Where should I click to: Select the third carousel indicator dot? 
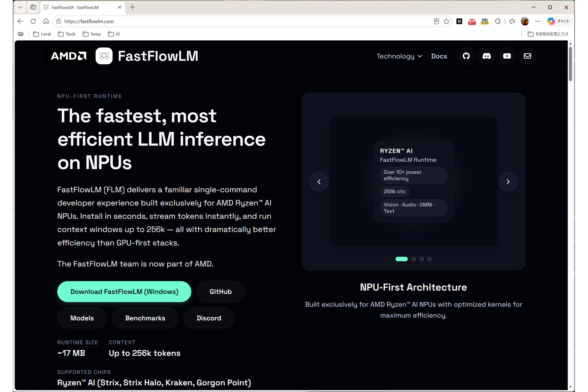click(421, 259)
